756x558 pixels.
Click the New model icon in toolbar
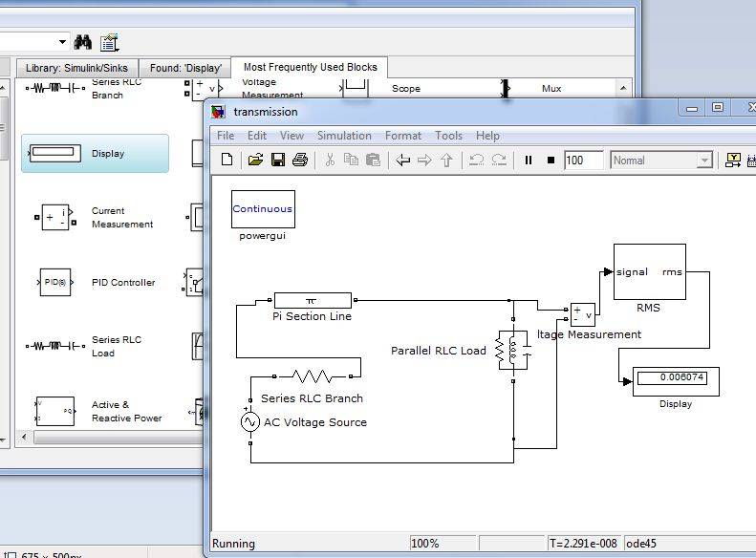(x=227, y=161)
